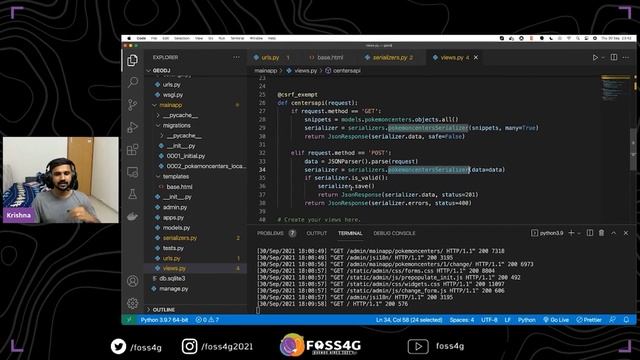Collapse the migrations folder
The height and width of the screenshot is (360, 640).
point(176,126)
